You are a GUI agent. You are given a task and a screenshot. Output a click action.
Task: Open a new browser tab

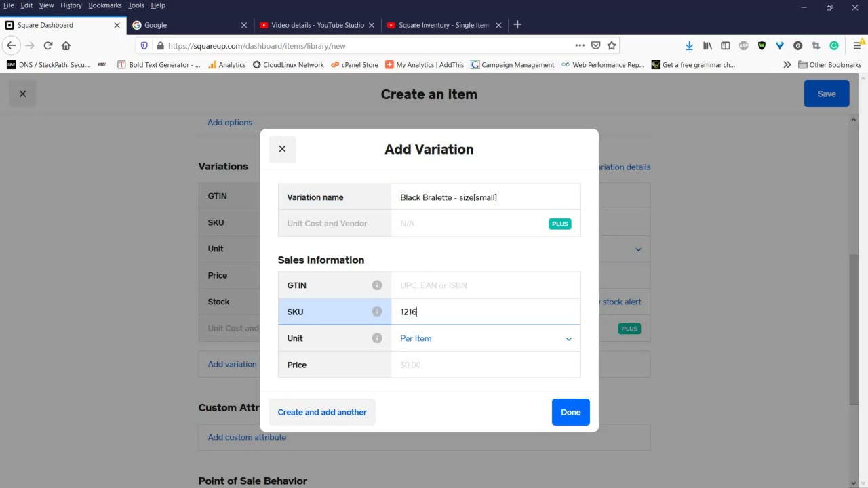(x=517, y=25)
